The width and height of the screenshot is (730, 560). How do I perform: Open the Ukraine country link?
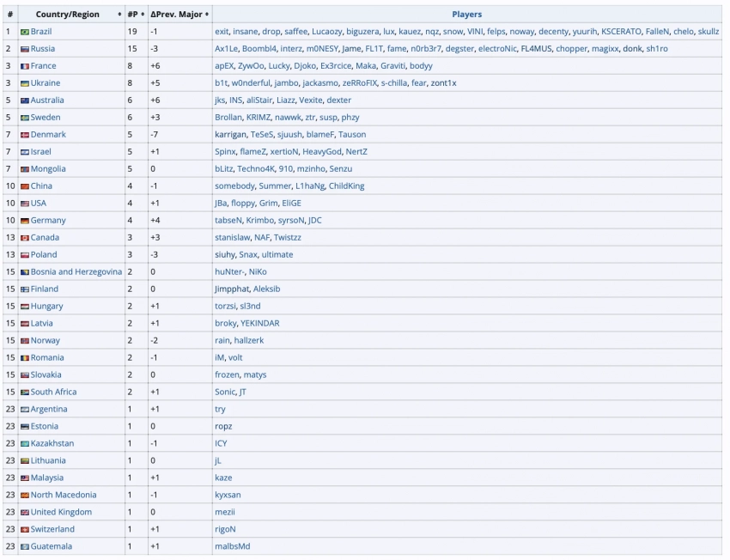pos(46,83)
